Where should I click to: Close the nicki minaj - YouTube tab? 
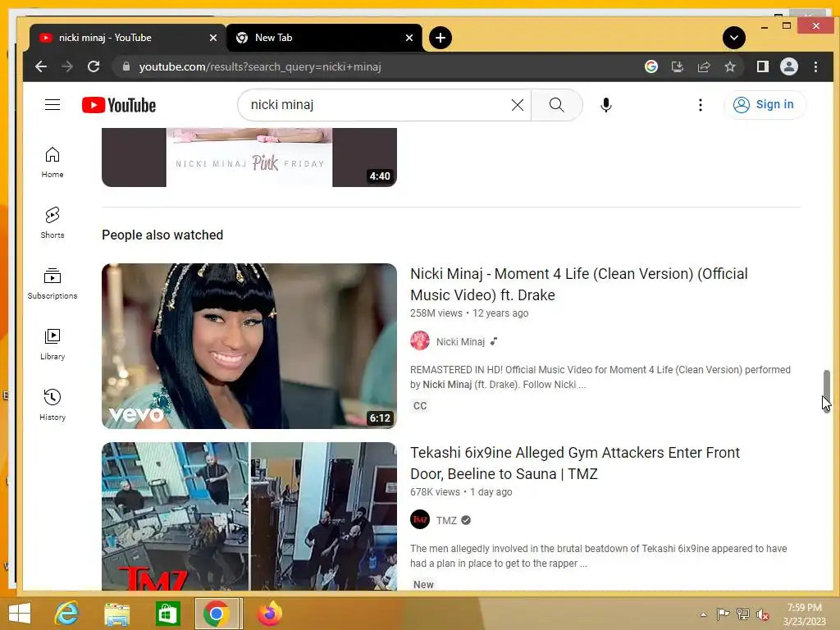[212, 38]
